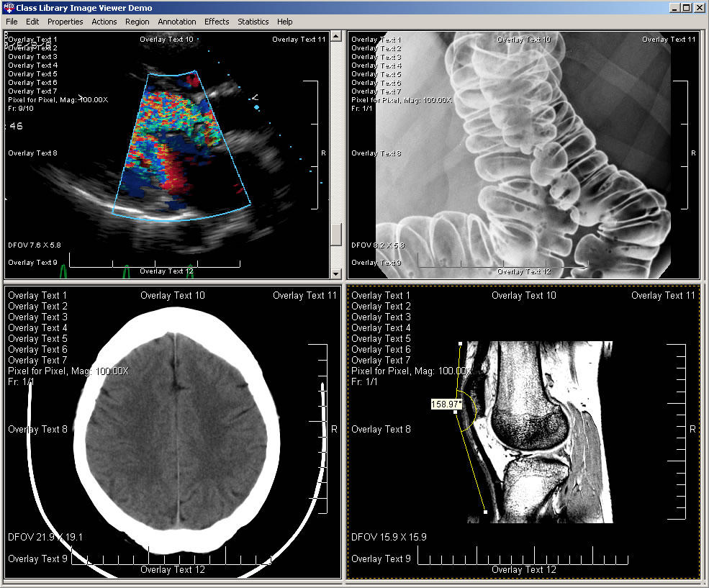Viewport: 709px width, 588px height.
Task: Open the Edit menu
Action: (32, 22)
